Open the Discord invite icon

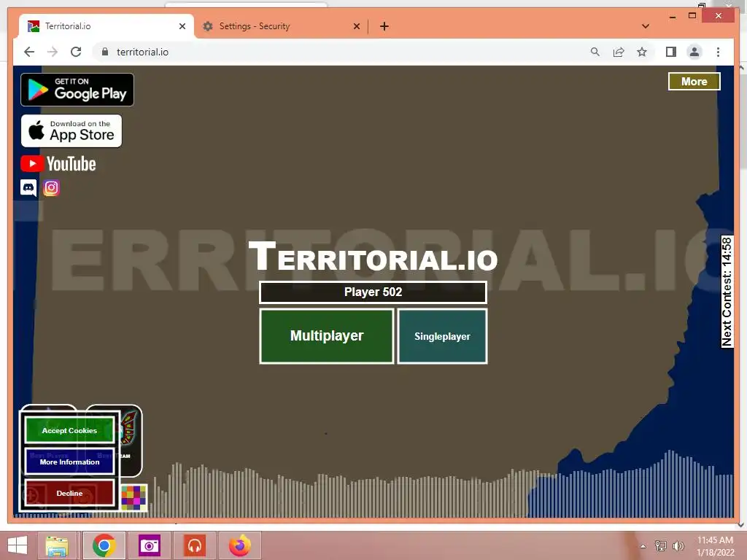tap(28, 187)
